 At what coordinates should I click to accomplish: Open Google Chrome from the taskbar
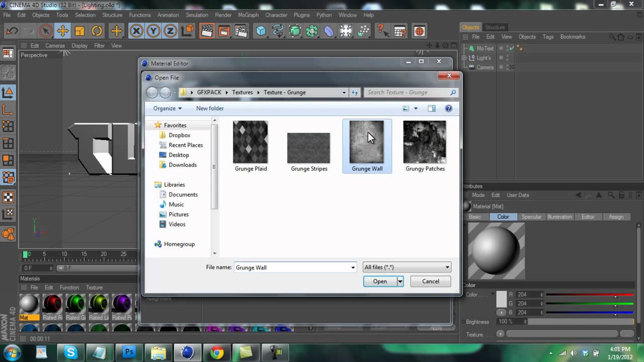217,352
